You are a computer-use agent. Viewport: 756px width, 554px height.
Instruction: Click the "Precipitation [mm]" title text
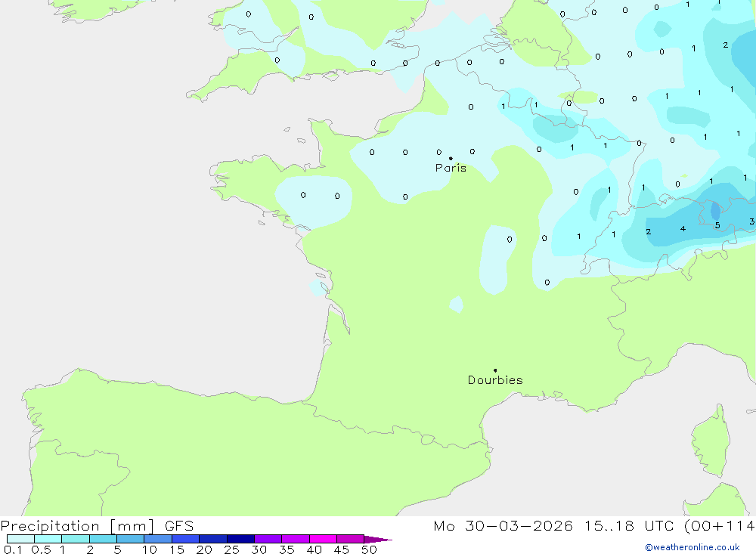77,526
